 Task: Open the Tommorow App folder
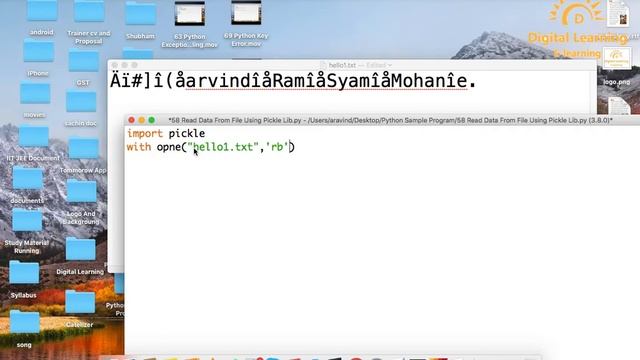(x=83, y=148)
